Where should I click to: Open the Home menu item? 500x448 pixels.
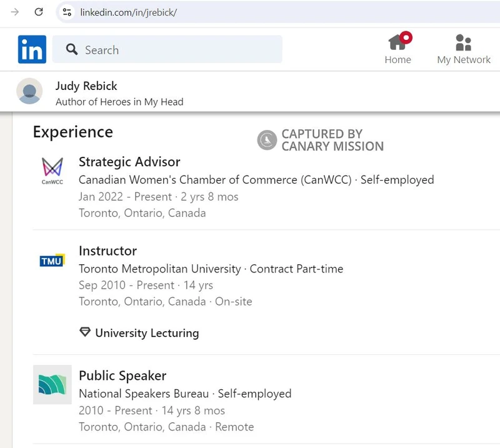[x=398, y=60]
